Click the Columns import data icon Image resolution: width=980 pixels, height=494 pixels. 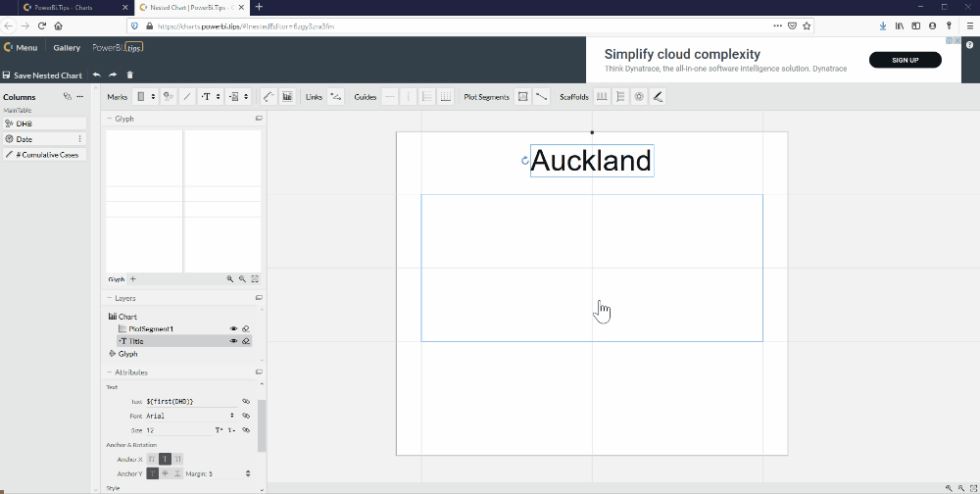pos(68,97)
